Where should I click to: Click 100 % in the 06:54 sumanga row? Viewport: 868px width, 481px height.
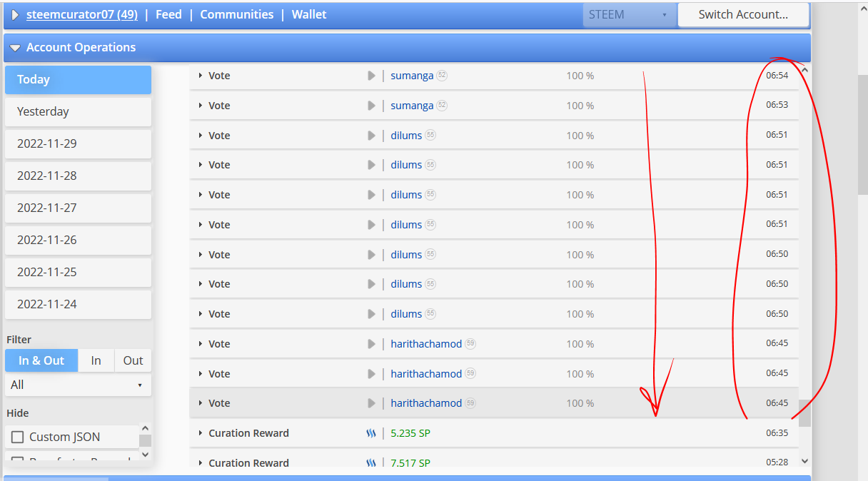click(x=580, y=76)
